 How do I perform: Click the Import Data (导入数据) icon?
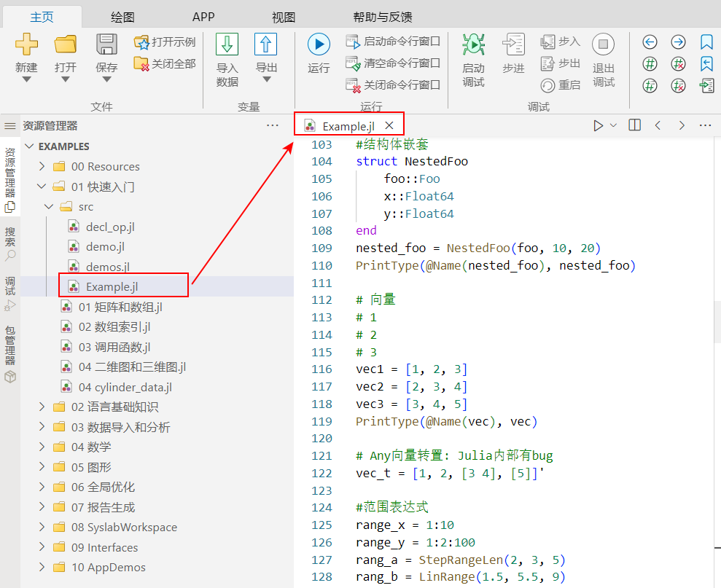pyautogui.click(x=227, y=45)
